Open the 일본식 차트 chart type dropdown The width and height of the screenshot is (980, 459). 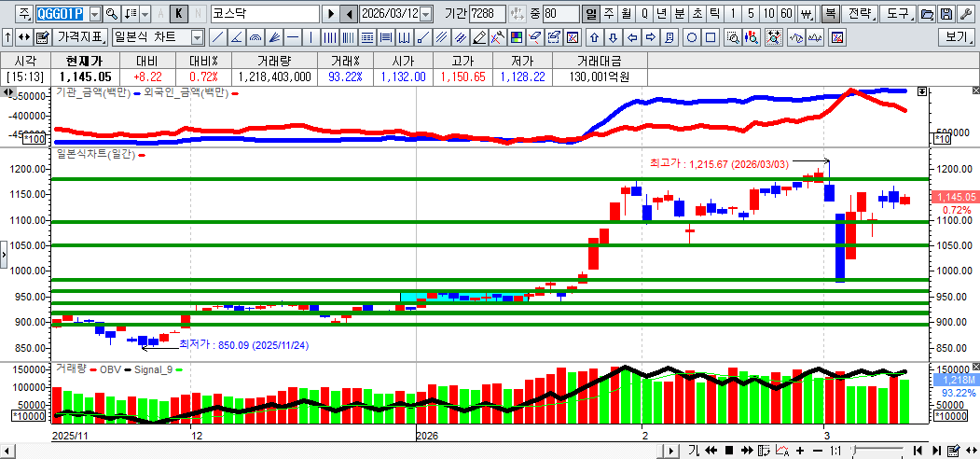click(x=197, y=37)
